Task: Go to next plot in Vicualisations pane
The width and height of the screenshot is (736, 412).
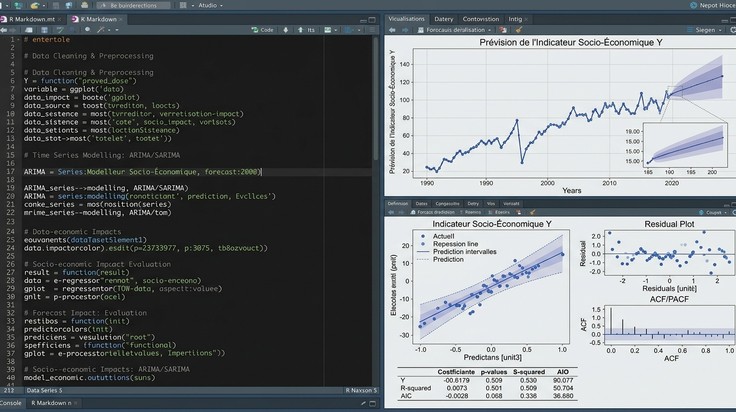Action: 405,30
